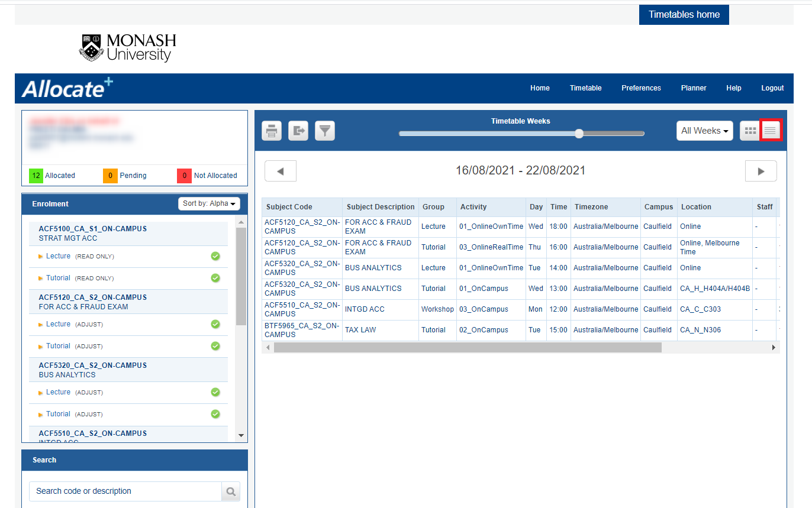This screenshot has width=812, height=508.
Task: Sort by Campus column header
Action: tap(659, 207)
